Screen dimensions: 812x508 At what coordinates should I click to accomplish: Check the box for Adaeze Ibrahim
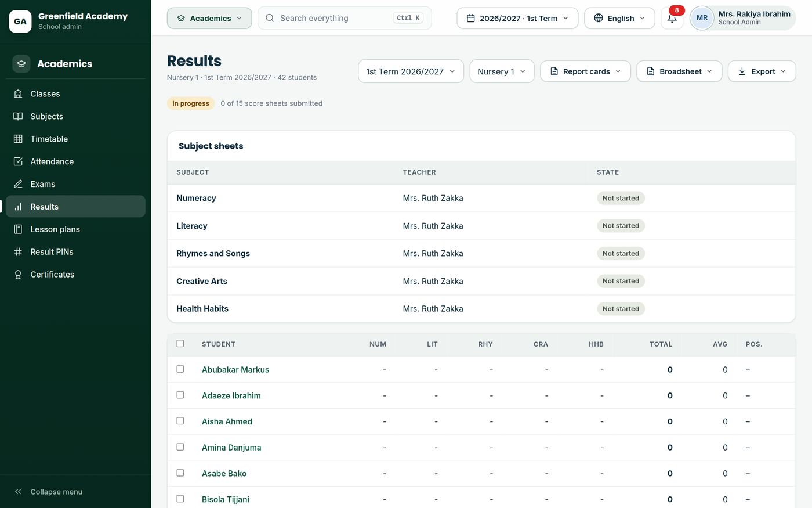click(180, 395)
